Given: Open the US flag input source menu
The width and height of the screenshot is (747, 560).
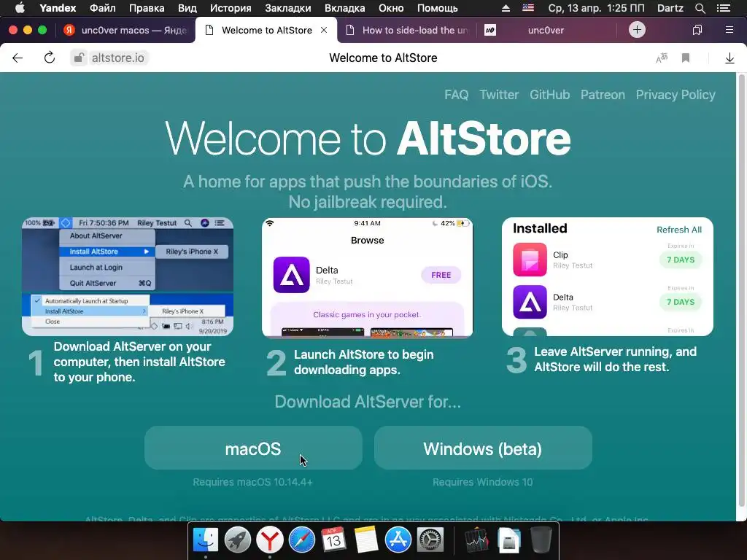Looking at the screenshot, I should 528,8.
